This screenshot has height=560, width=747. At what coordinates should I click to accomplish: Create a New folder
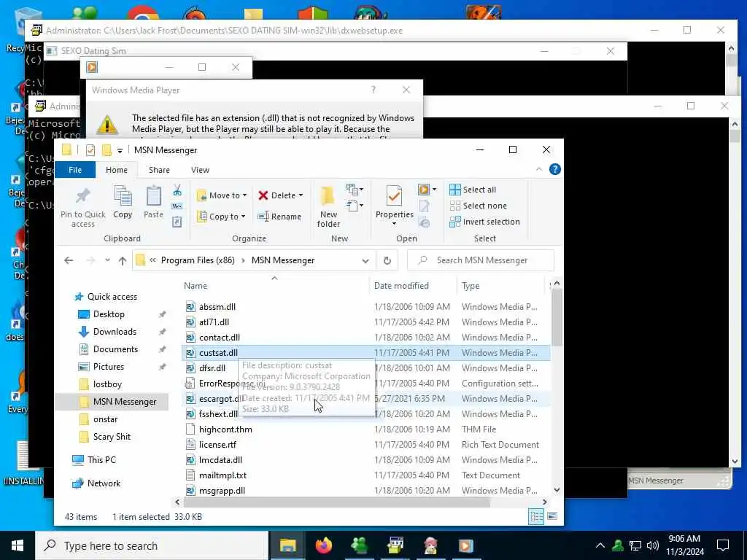[328, 206]
